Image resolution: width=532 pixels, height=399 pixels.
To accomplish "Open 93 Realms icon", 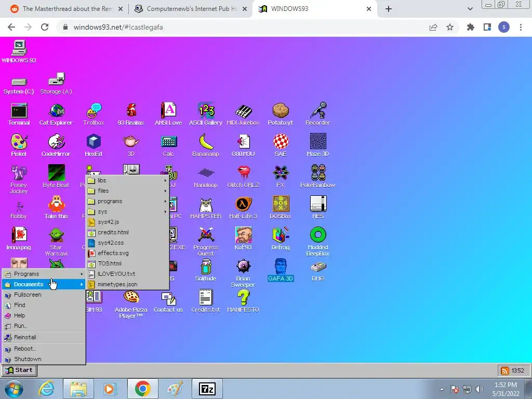I will 131,114.
